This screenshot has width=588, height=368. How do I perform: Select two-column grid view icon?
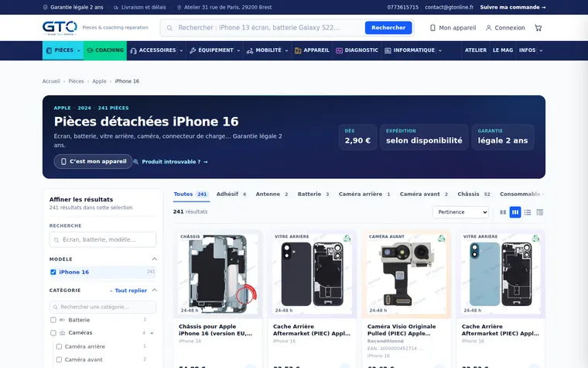tap(503, 212)
